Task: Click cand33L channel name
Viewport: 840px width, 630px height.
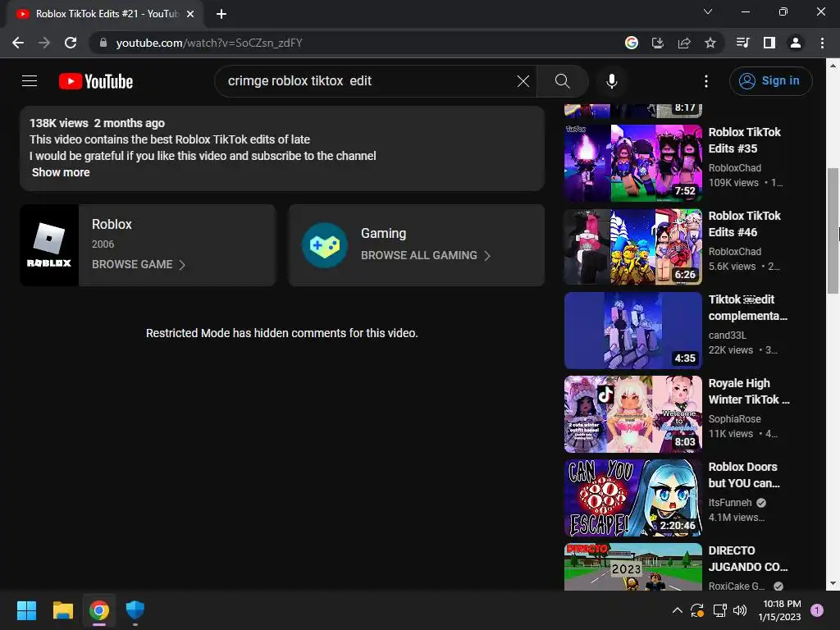Action: 728,336
